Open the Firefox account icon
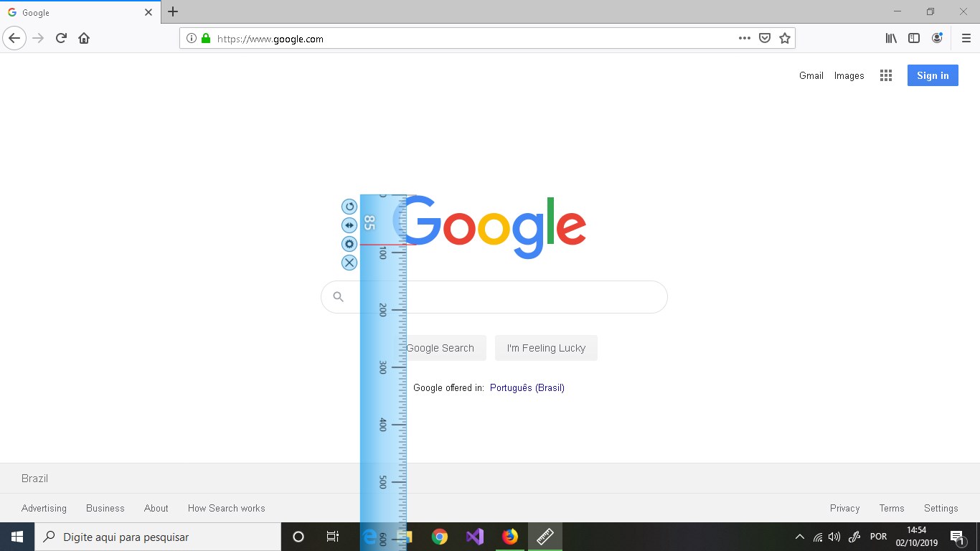This screenshot has height=551, width=980. pyautogui.click(x=937, y=39)
